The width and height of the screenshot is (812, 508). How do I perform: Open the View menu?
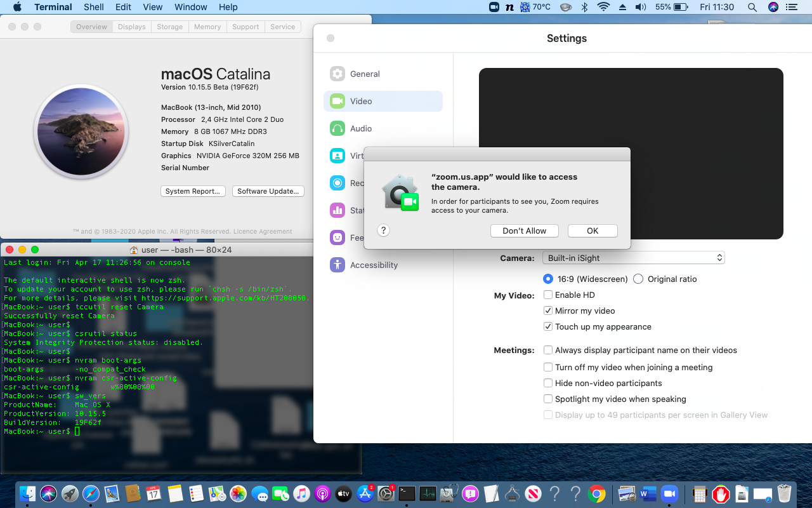tap(152, 7)
